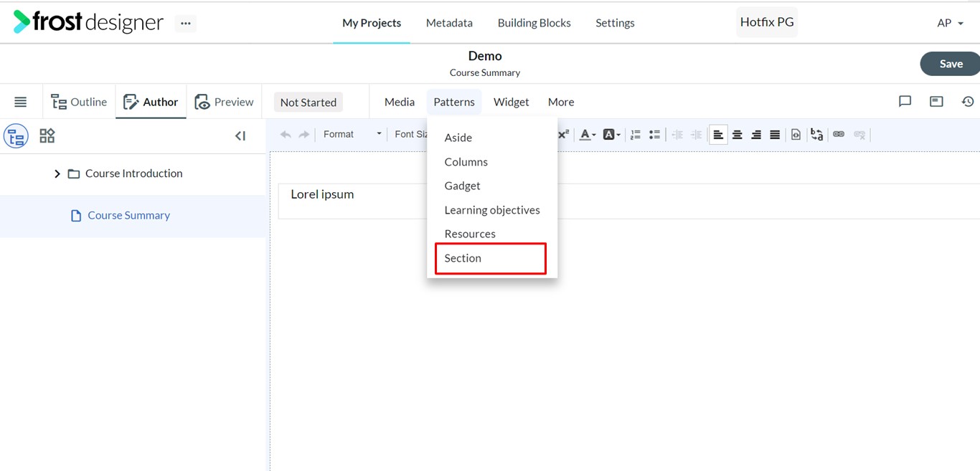The width and height of the screenshot is (980, 471).
Task: Open the Metadata page
Action: [449, 23]
